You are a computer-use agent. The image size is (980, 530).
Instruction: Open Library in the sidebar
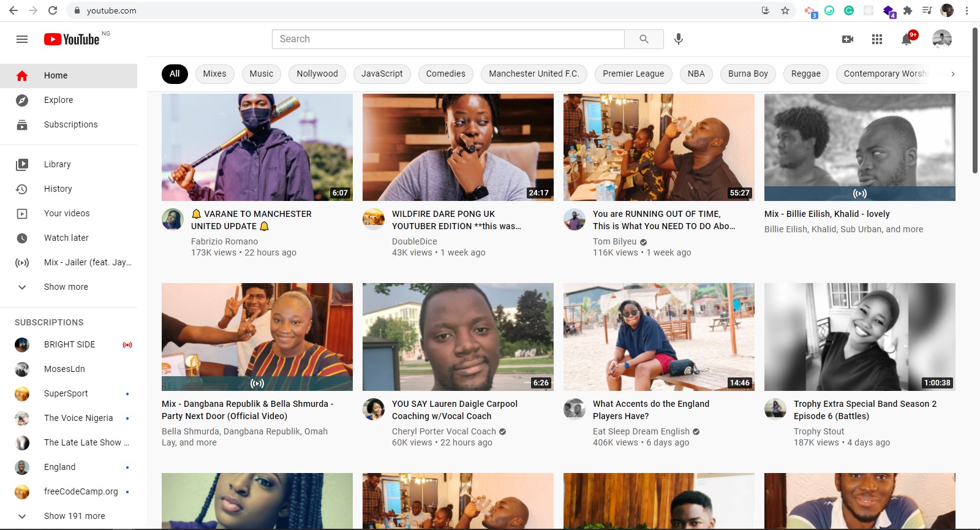coord(69,164)
